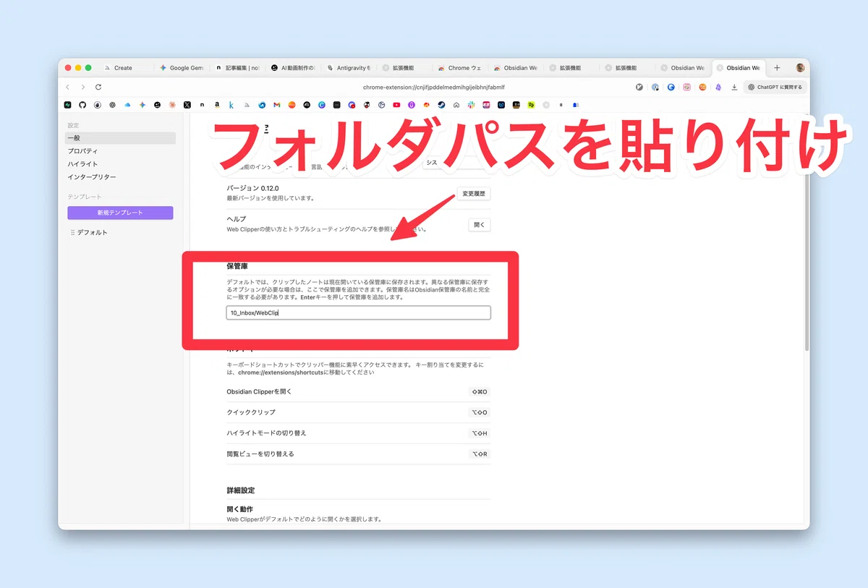Screen dimensions: 868x588
Task: Click the 保管庫 section heading
Action: click(238, 267)
